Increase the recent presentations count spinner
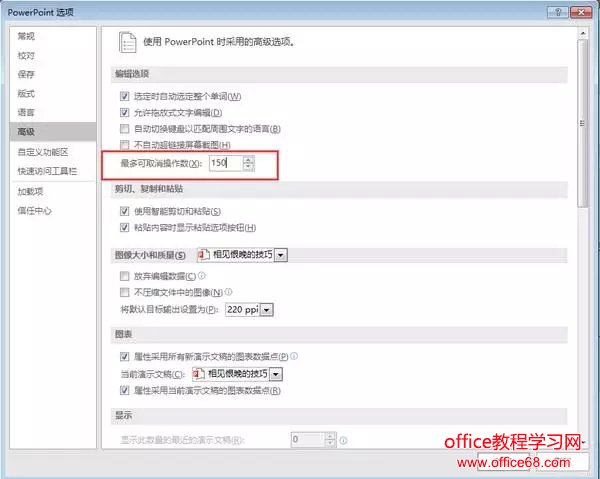This screenshot has width=600, height=479. point(331,436)
